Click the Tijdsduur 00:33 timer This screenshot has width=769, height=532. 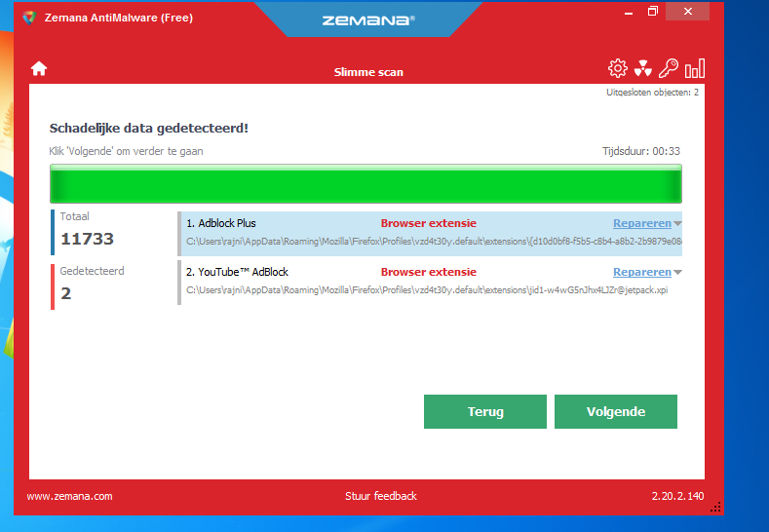641,151
